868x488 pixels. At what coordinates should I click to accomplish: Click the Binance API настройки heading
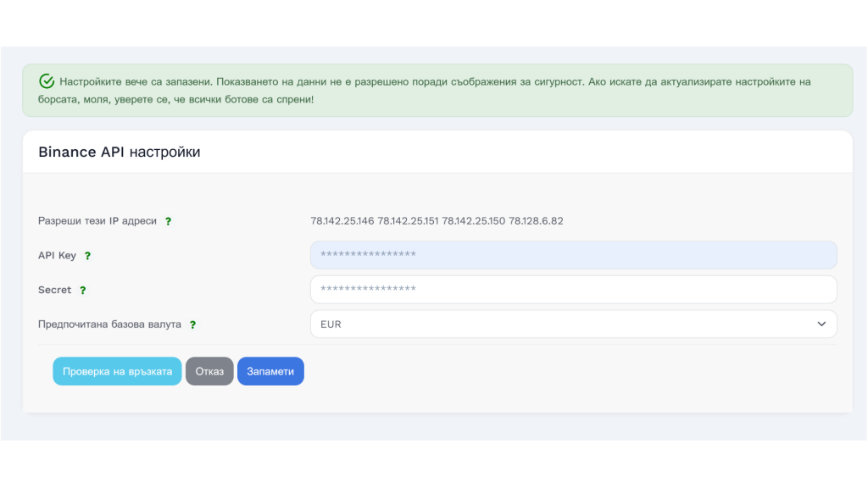[119, 152]
